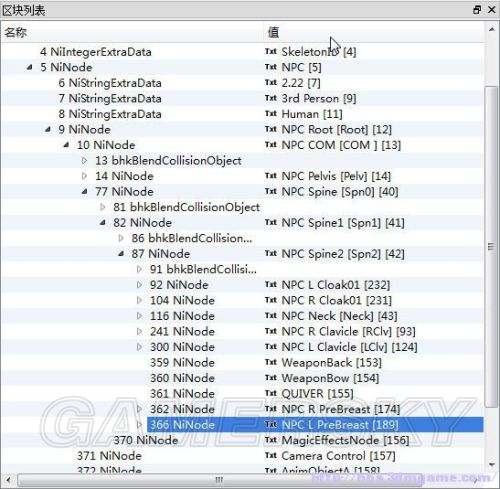
Task: Collapse the 87 NiNode Spine2 branch
Action: pos(121,254)
